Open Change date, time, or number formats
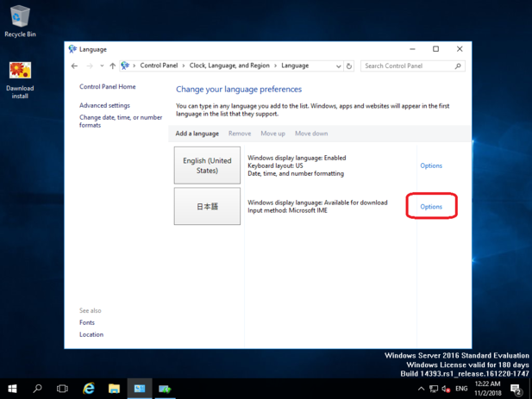Image resolution: width=532 pixels, height=399 pixels. point(121,121)
